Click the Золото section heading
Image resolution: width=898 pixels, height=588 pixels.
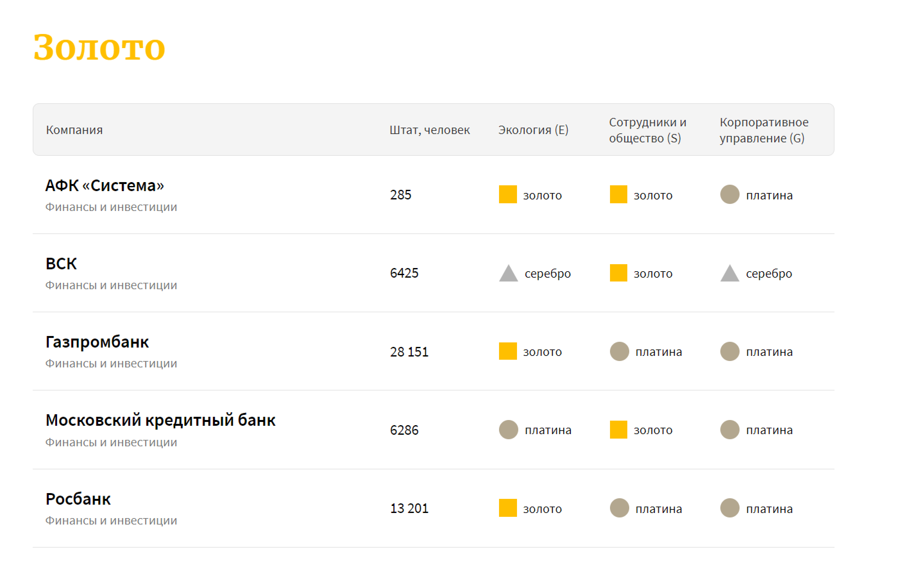(x=99, y=47)
